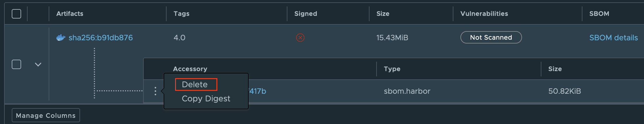Open the accessory digest link ending 417b
Image resolution: width=644 pixels, height=124 pixels.
click(x=258, y=91)
